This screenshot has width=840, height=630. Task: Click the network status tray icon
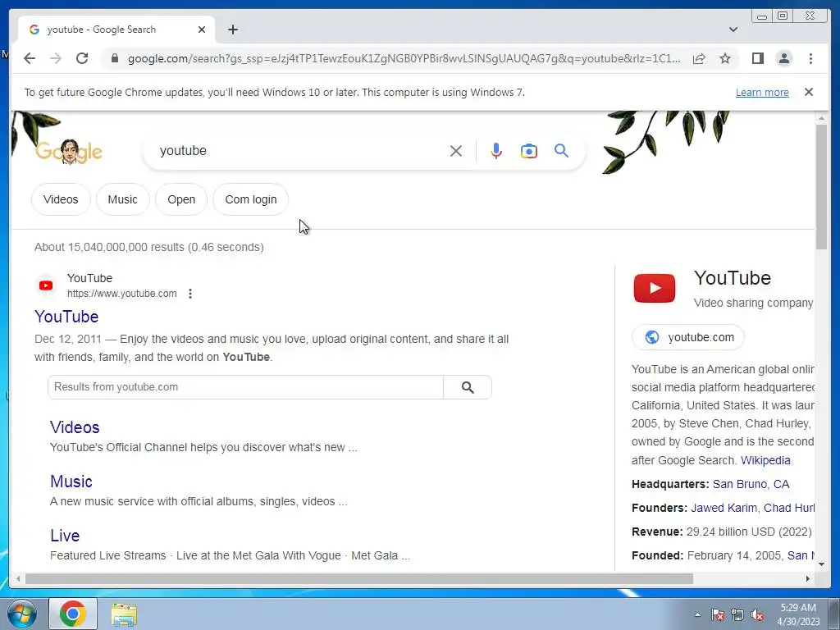[x=737, y=614]
